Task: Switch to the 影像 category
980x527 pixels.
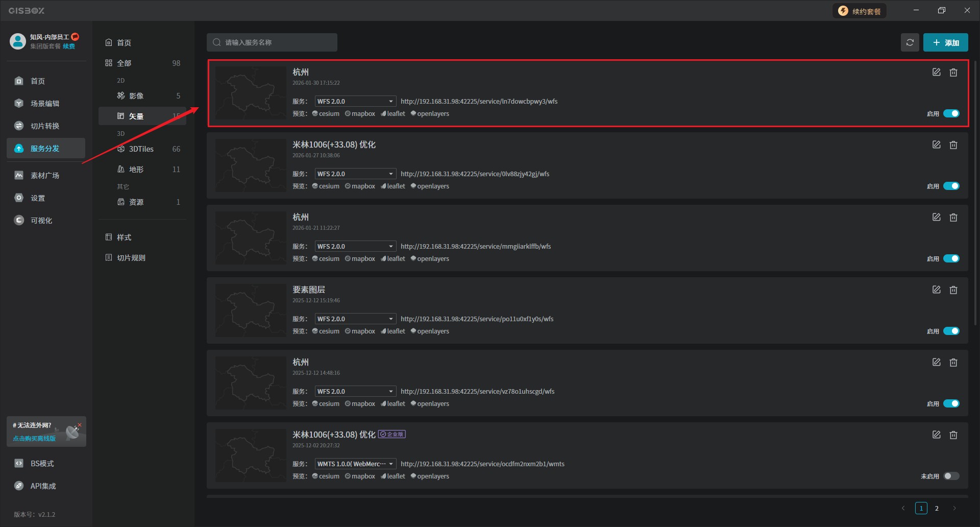Action: pos(136,96)
